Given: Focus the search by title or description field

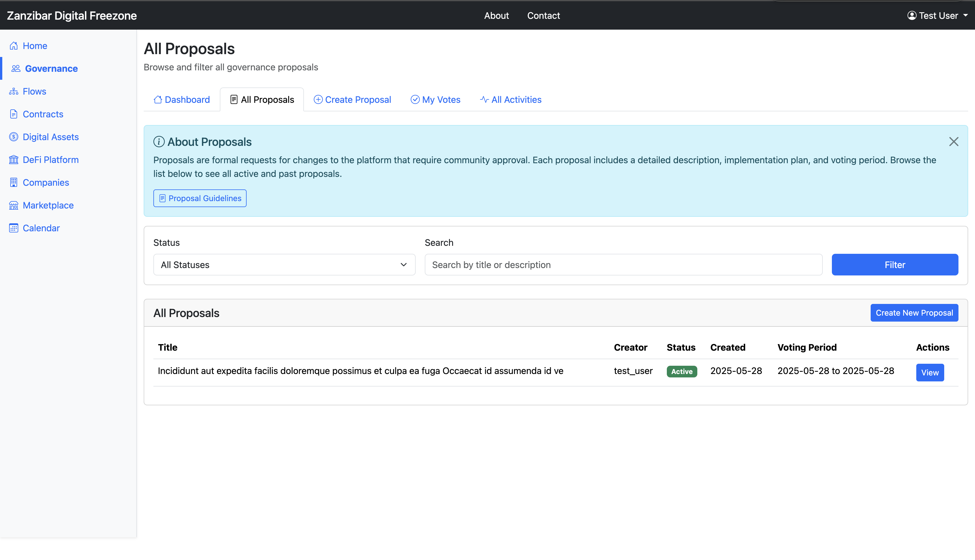Looking at the screenshot, I should 623,265.
